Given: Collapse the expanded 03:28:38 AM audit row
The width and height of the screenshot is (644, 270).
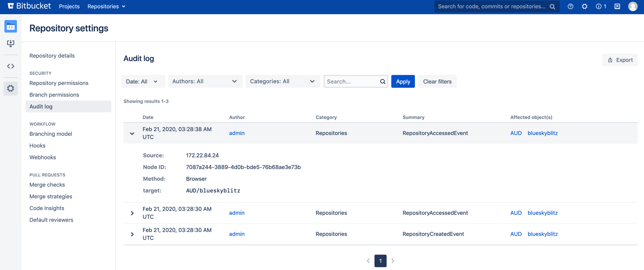Looking at the screenshot, I should (x=132, y=133).
